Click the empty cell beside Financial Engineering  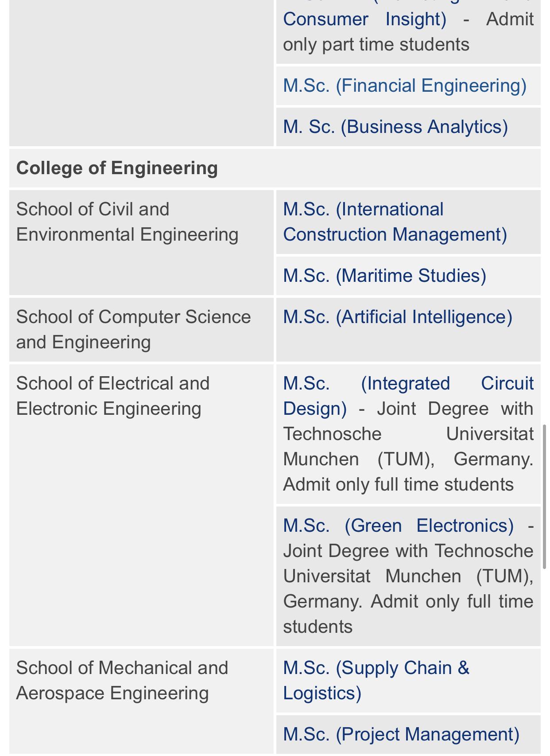pyautogui.click(x=141, y=86)
